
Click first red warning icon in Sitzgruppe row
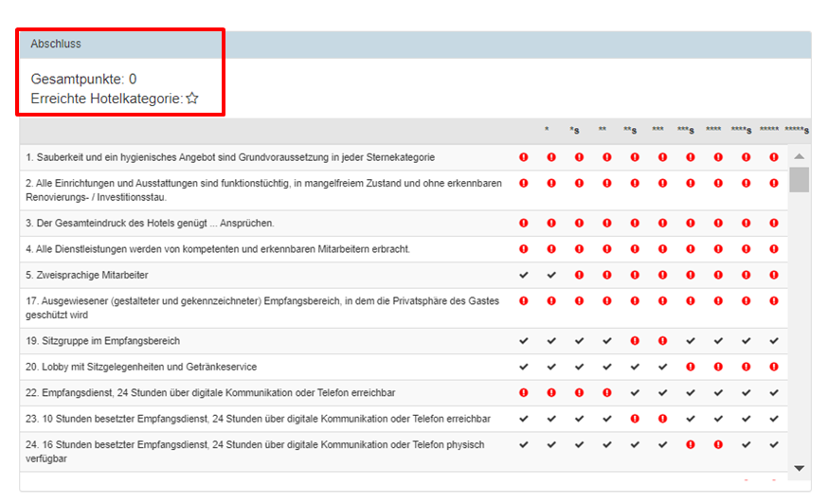coord(635,341)
